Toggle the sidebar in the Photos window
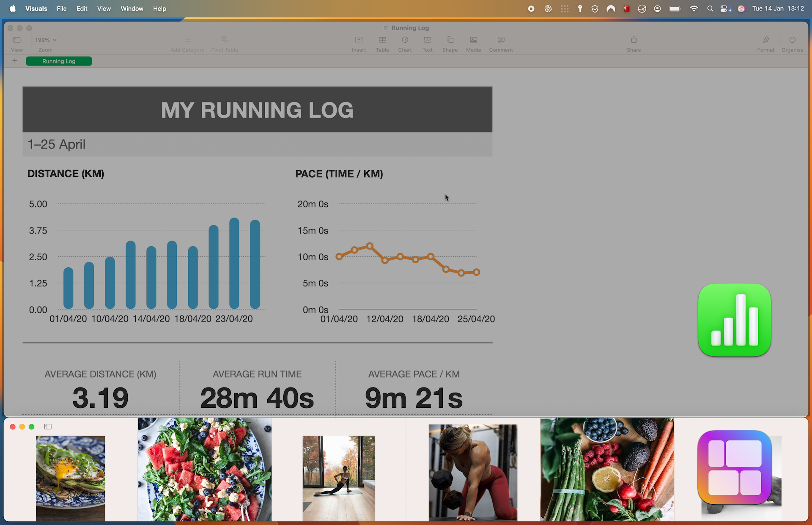This screenshot has height=525, width=812. [x=48, y=426]
